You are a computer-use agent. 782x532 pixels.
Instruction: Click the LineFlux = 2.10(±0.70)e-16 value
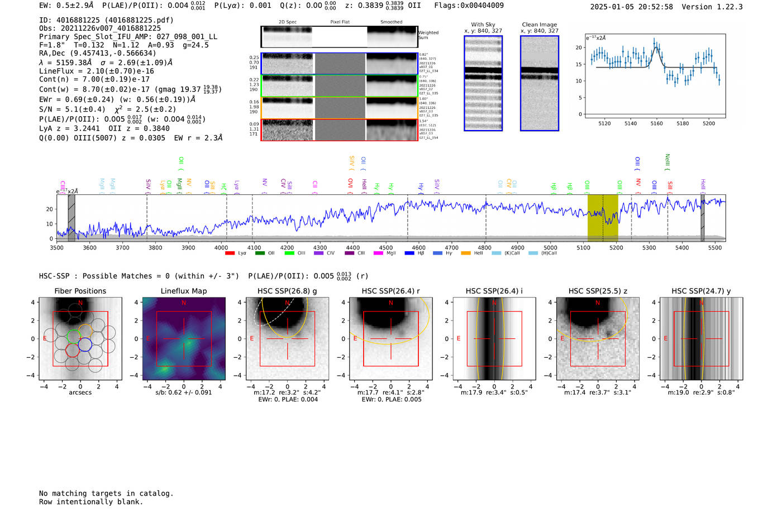[x=97, y=71]
